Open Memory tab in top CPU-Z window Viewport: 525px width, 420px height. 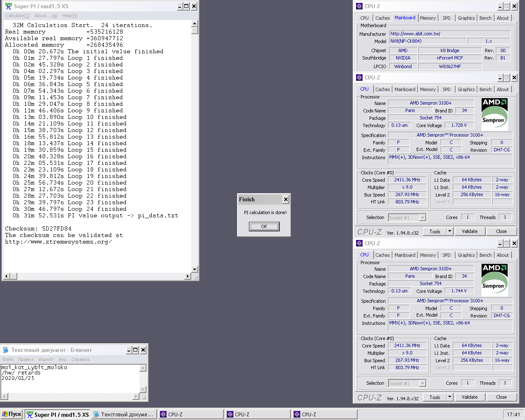tap(428, 18)
